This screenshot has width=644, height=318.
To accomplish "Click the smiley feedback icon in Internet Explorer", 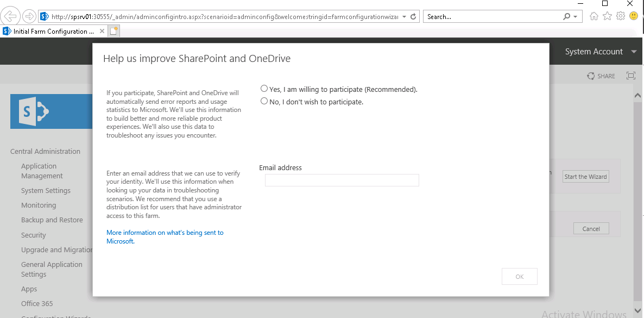I will [x=633, y=16].
